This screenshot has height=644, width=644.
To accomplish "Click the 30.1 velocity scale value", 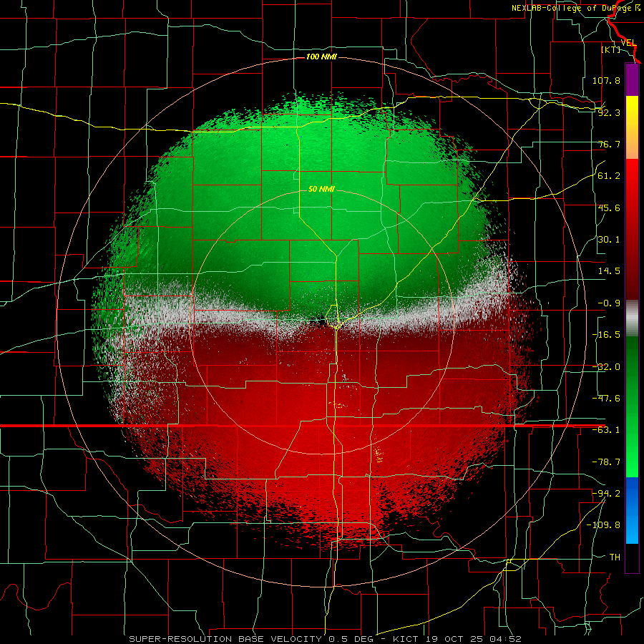I will click(x=609, y=240).
